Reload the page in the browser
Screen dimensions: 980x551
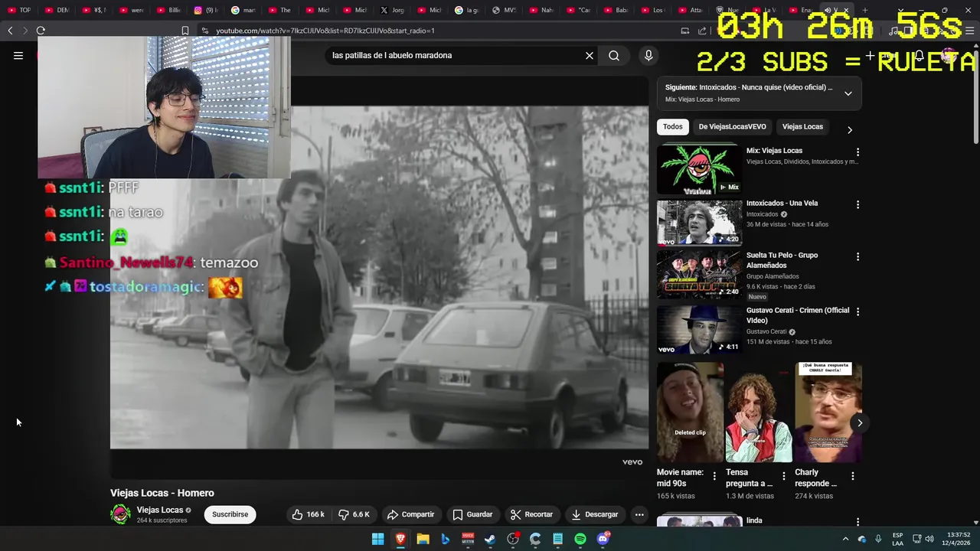[41, 31]
